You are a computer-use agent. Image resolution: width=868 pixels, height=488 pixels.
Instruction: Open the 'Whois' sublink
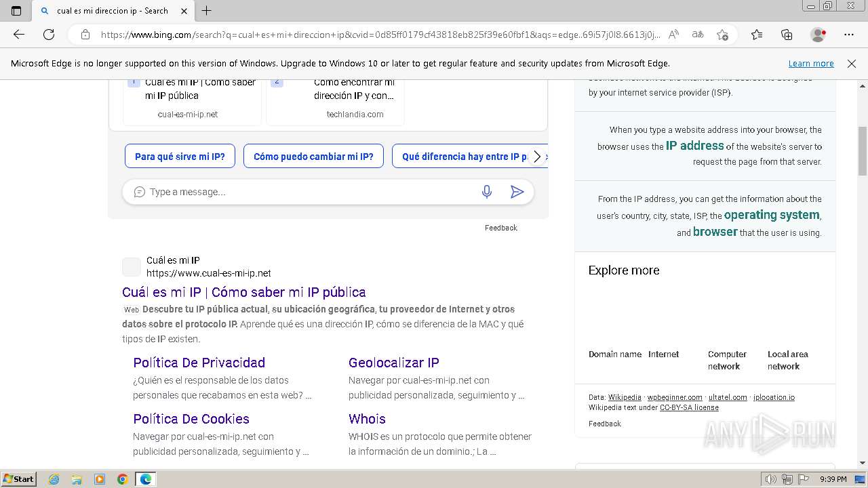(x=367, y=419)
